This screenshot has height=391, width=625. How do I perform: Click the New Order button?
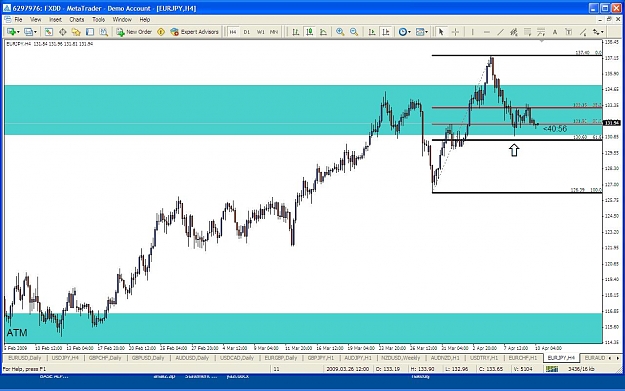(x=134, y=32)
